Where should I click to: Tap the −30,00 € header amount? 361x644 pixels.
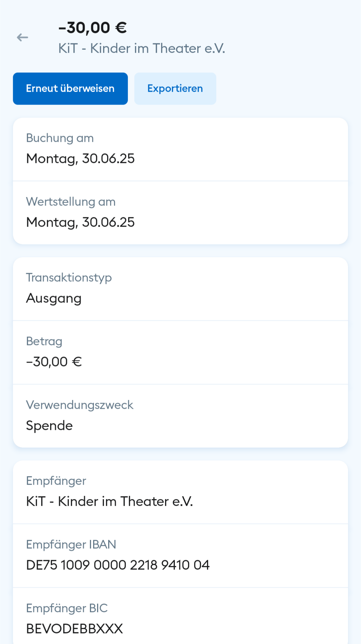coord(93,28)
